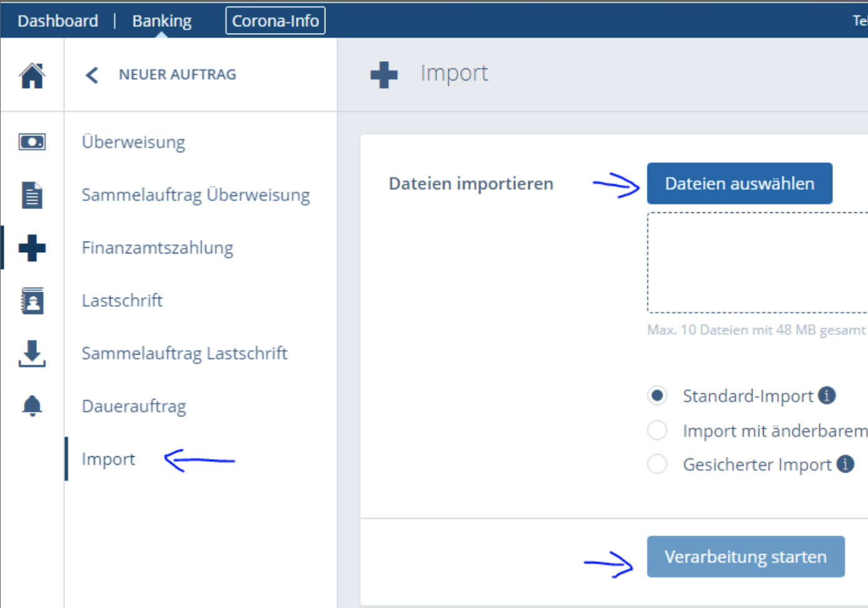
Task: Open the document icon in the sidebar
Action: click(x=32, y=195)
